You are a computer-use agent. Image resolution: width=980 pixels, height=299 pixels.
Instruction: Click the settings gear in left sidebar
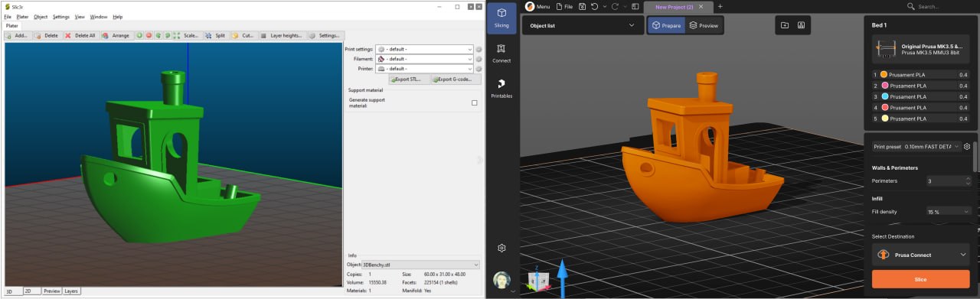(x=501, y=248)
